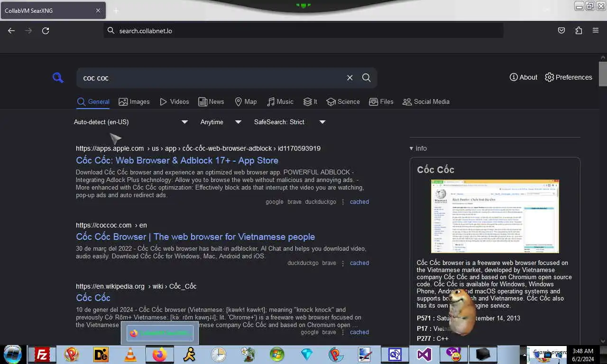
Task: Submit search with the magnifier button
Action: [367, 78]
